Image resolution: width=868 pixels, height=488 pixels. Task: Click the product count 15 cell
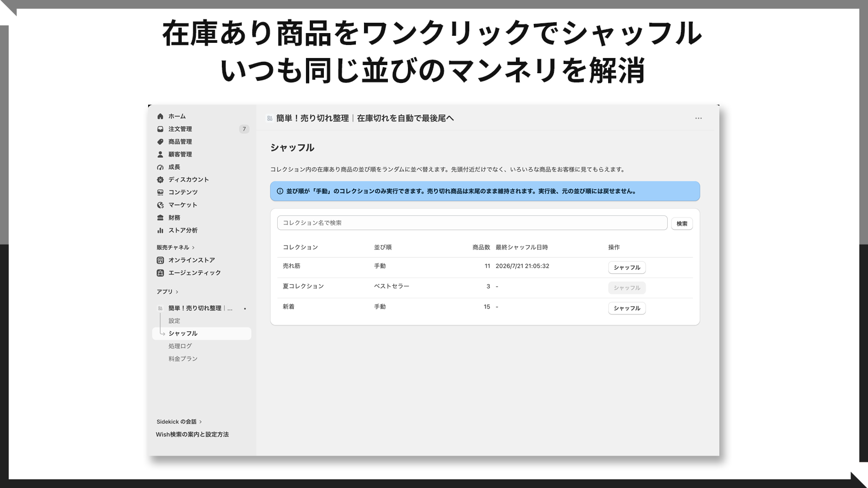point(487,307)
